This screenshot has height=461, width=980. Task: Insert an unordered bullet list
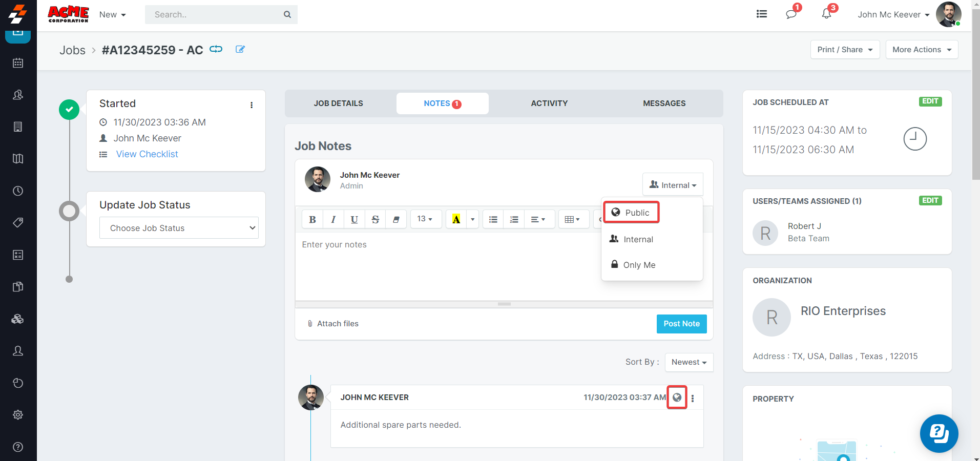[x=493, y=219]
